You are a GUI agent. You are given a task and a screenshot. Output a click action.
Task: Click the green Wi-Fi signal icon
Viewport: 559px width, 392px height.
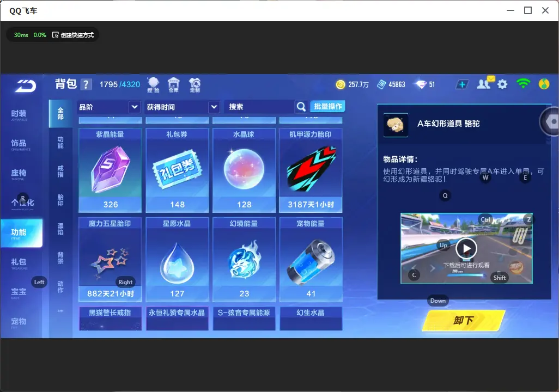click(523, 84)
